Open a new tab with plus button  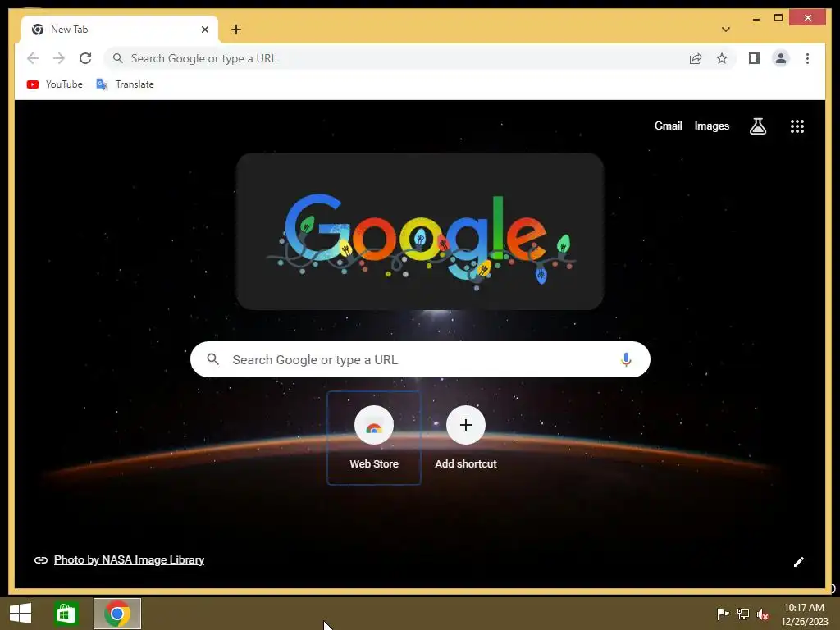[x=236, y=30]
